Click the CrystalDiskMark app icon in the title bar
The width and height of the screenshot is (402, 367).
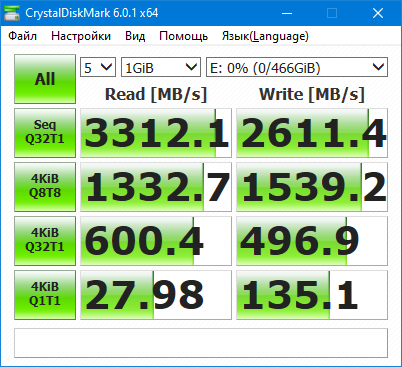(x=12, y=13)
